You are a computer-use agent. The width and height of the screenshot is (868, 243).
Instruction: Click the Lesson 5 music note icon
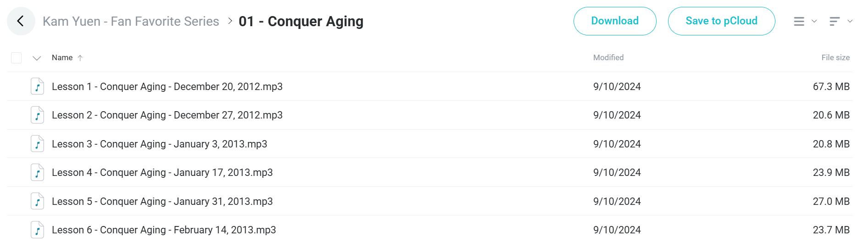pyautogui.click(x=37, y=201)
